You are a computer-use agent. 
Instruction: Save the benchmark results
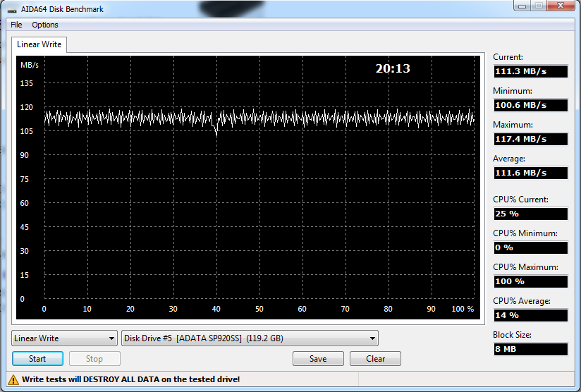[318, 359]
